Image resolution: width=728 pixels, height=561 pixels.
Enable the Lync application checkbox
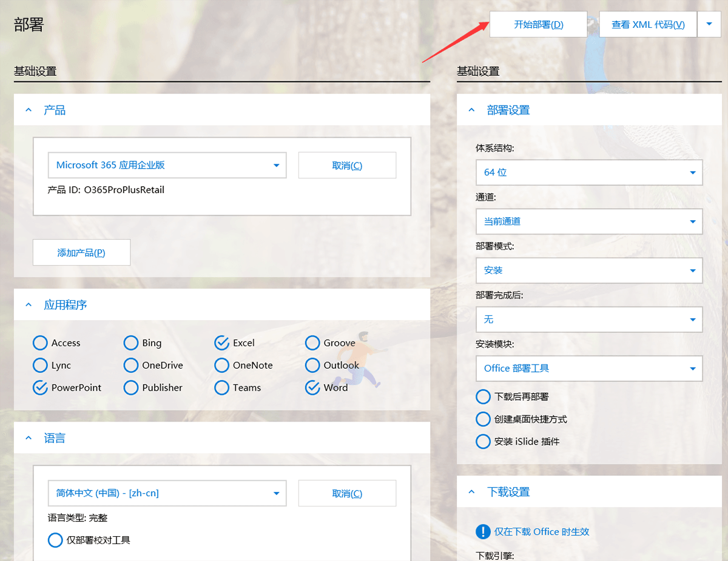point(40,366)
